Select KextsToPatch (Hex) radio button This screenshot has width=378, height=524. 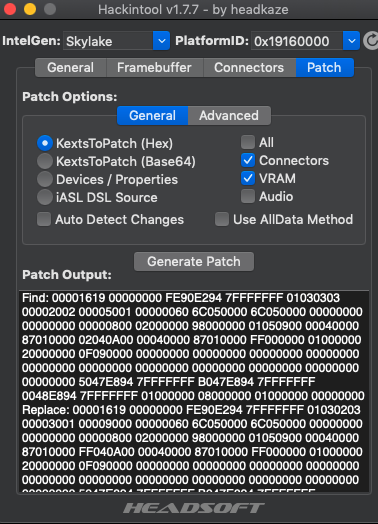click(45, 143)
